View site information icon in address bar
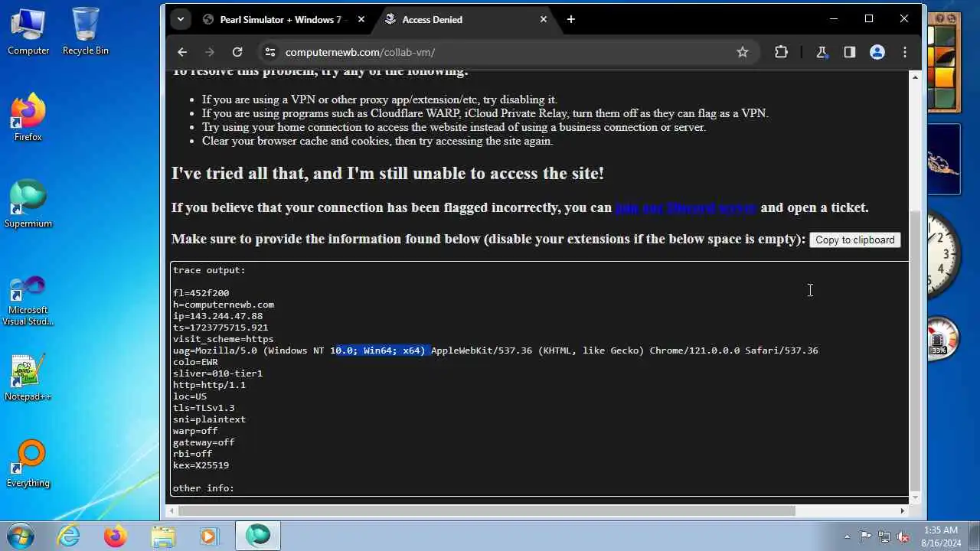 (269, 52)
